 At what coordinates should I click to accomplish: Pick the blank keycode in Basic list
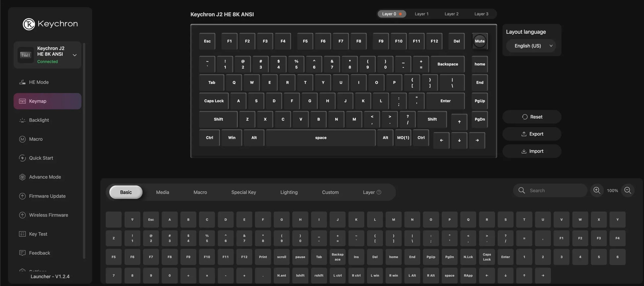114,219
